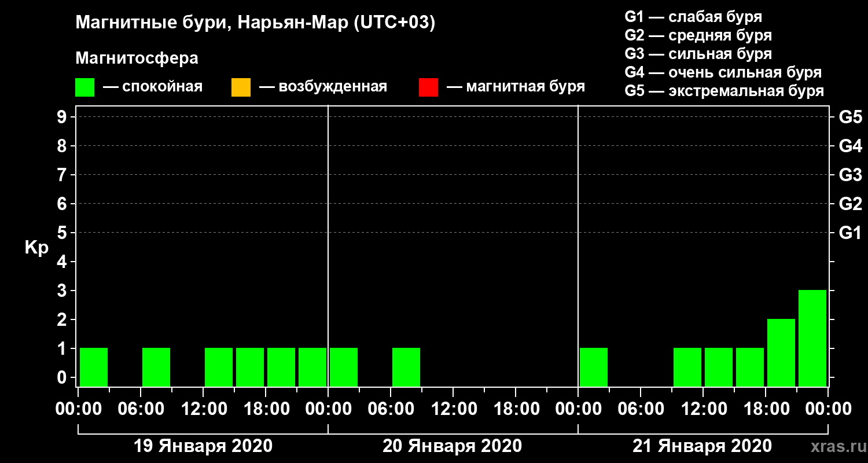This screenshot has width=868, height=463.
Task: Click the right-axis 'G5' storm level label
Action: (850, 117)
